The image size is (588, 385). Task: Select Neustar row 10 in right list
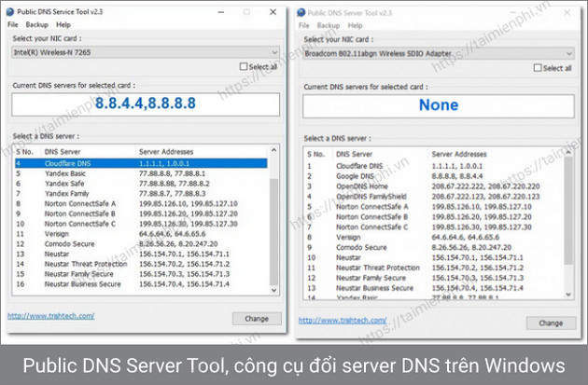[434, 257]
